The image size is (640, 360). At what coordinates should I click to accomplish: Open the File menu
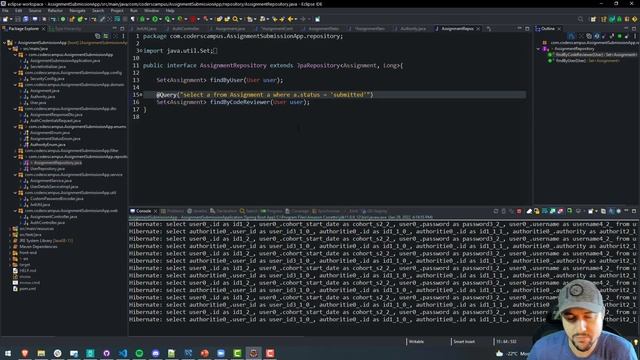pos(5,11)
